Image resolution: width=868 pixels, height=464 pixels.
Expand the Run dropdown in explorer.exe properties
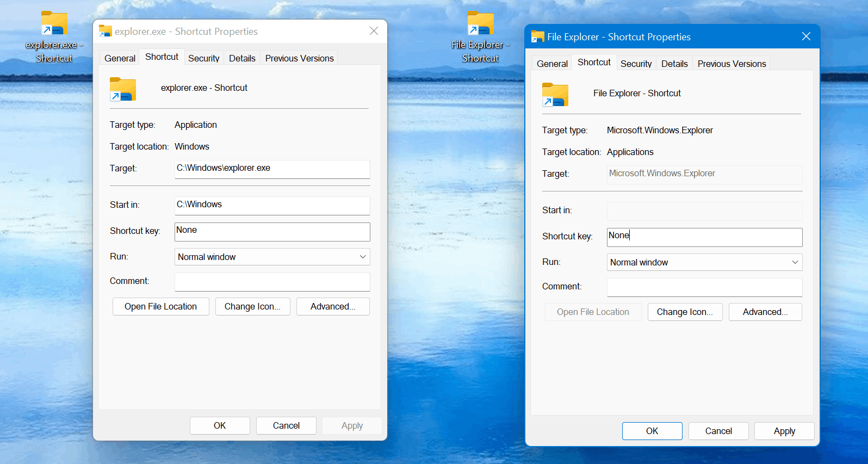click(272, 257)
